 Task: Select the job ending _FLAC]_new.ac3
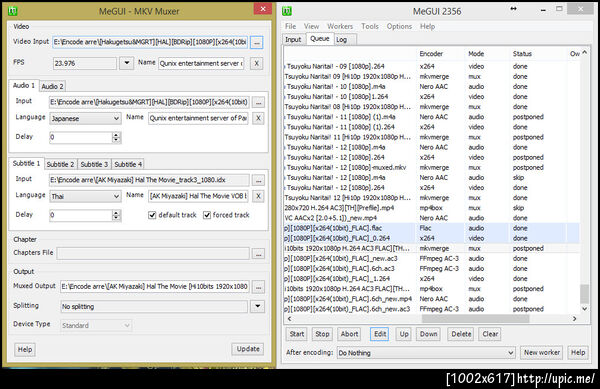pyautogui.click(x=432, y=259)
